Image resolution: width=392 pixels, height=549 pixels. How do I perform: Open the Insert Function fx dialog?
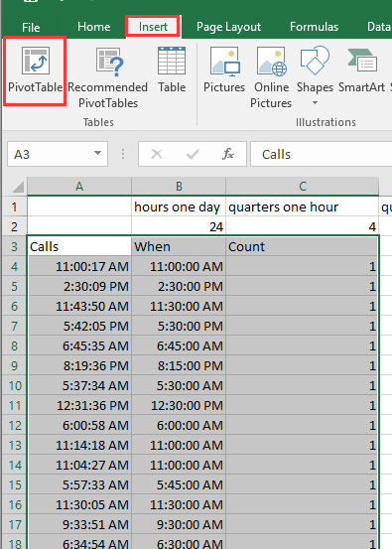coord(228,154)
